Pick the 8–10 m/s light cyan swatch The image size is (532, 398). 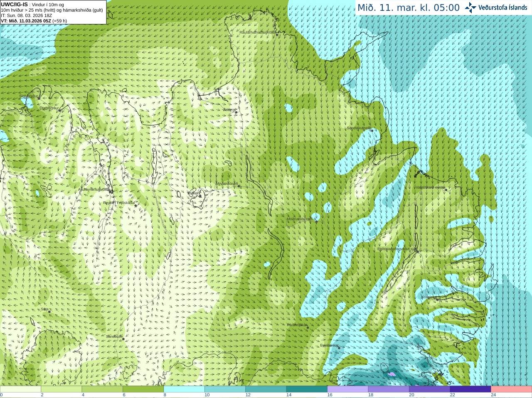(184, 389)
